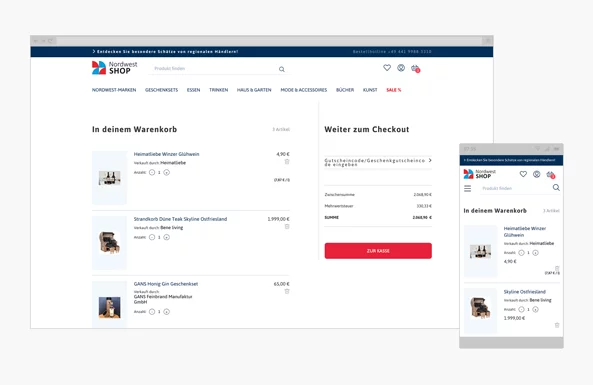Screen dimensions: 593x385
Task: Open GANS Honig Gin Geschenkset product link
Action: (x=166, y=284)
